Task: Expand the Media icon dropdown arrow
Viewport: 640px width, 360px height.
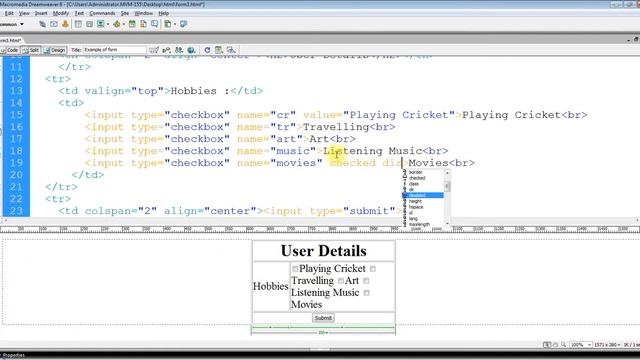Action: [124, 24]
